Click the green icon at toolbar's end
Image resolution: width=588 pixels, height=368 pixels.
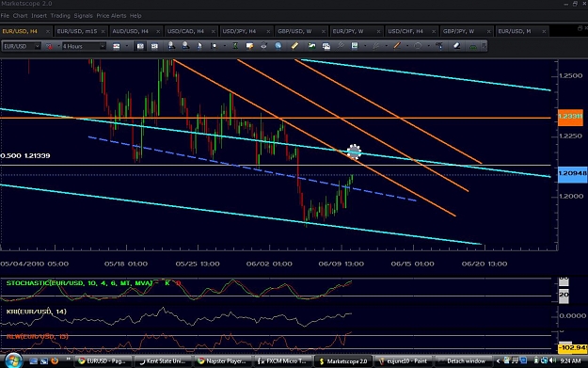pos(473,47)
